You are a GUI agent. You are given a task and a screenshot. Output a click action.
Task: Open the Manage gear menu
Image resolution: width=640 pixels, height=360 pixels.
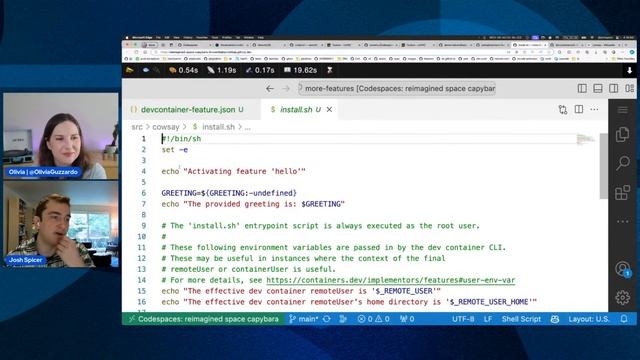(x=623, y=298)
